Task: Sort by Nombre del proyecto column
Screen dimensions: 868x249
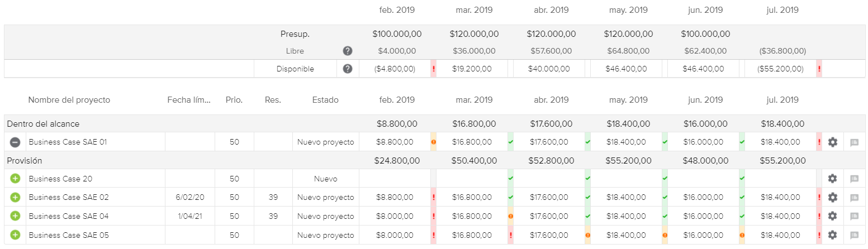Action: [69, 100]
